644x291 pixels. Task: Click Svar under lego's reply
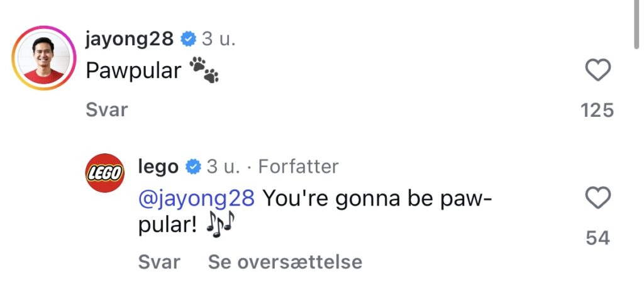point(158,261)
